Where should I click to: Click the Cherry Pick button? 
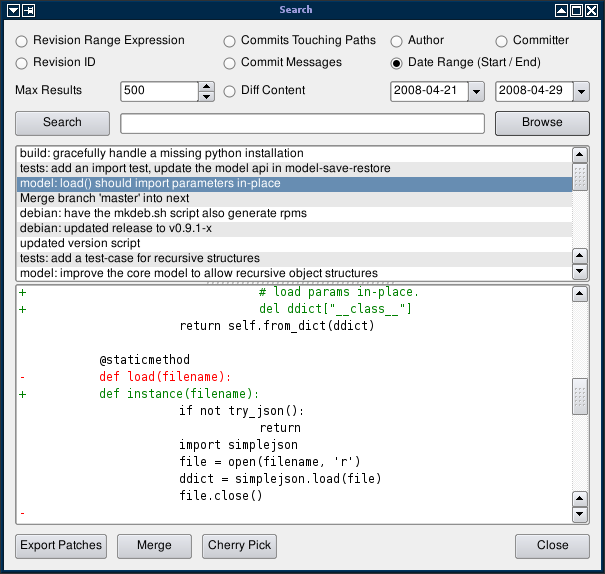239,546
